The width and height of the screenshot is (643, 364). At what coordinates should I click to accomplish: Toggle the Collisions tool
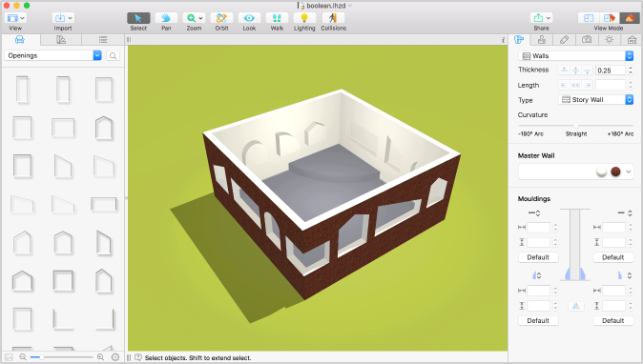[x=333, y=18]
